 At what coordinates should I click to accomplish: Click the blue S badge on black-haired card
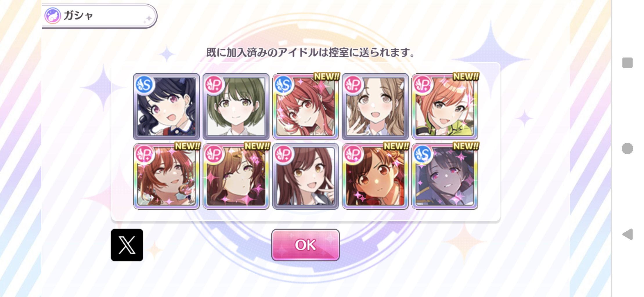(145, 85)
